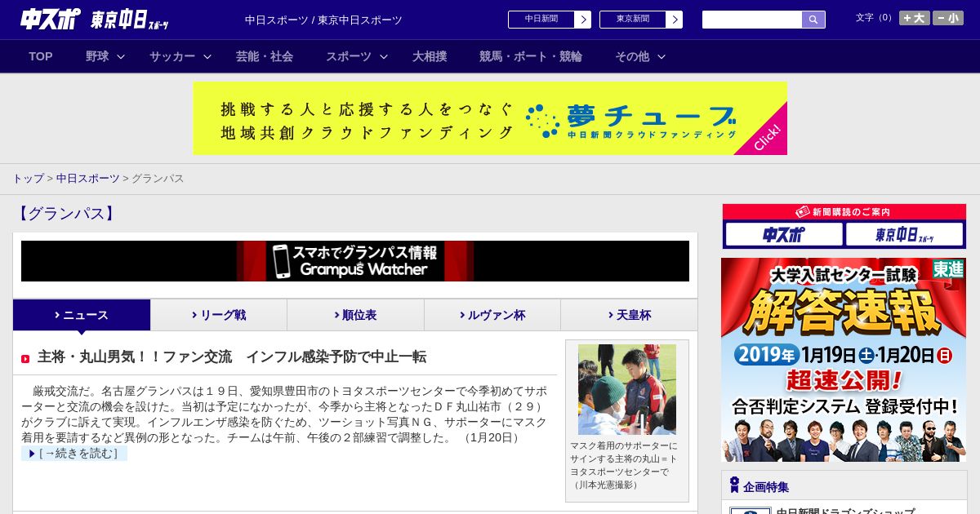This screenshot has height=514, width=980.
Task: Open 芸能・社会 navigation item
Action: click(265, 56)
